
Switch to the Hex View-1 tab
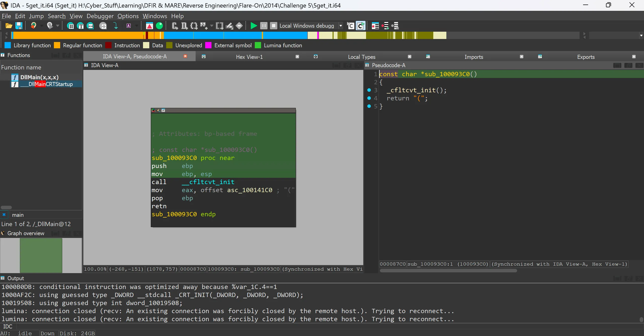[249, 57]
